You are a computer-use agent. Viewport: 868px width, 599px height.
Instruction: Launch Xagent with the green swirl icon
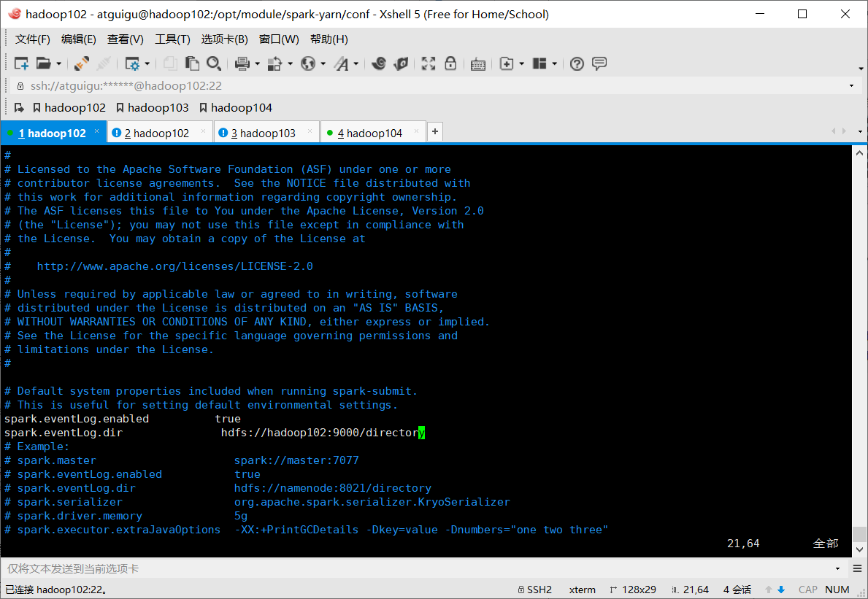point(401,63)
